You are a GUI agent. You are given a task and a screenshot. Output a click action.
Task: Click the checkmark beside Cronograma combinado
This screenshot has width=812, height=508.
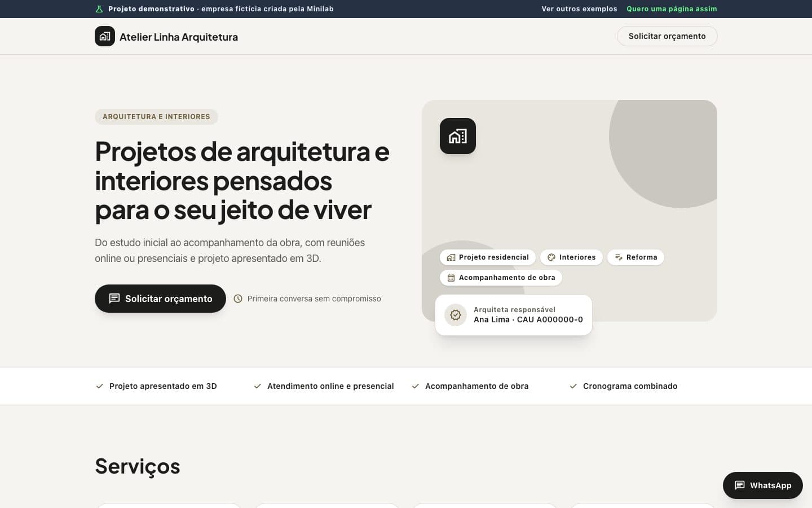coord(573,386)
